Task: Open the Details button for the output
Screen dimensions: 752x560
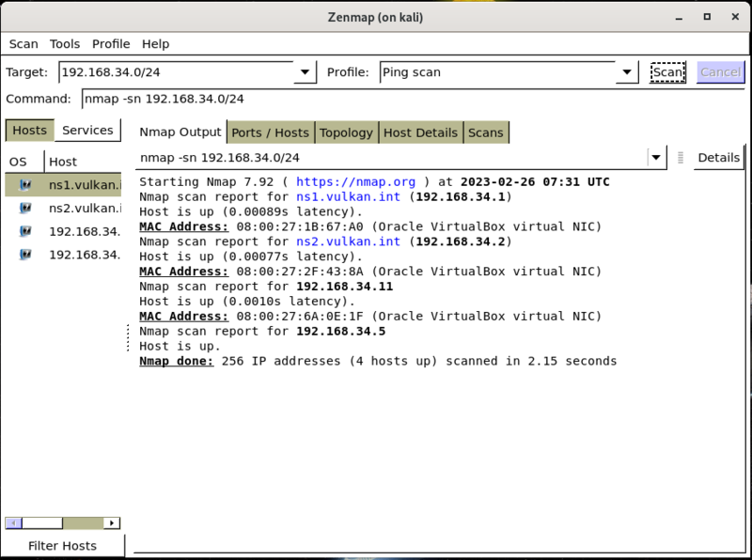Action: [x=718, y=158]
